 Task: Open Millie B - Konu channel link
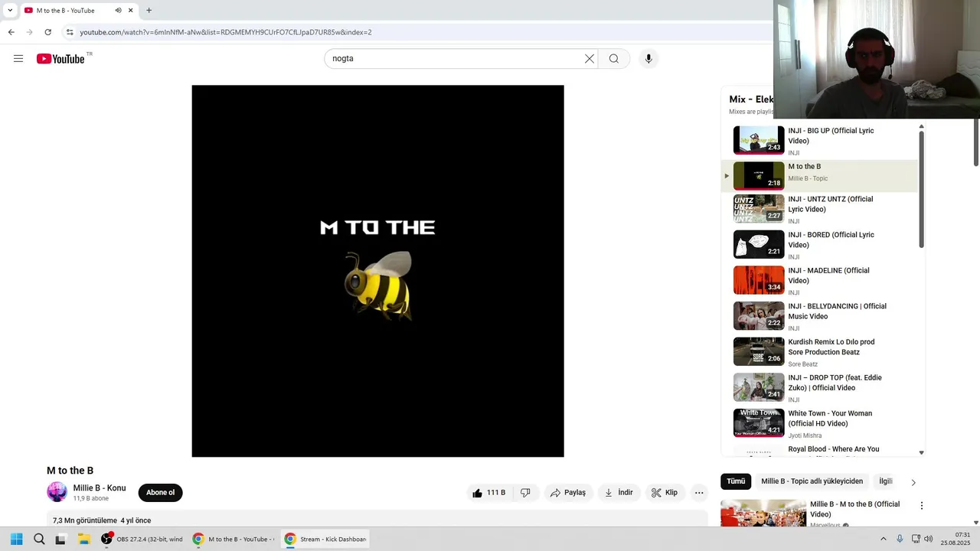[x=100, y=488]
